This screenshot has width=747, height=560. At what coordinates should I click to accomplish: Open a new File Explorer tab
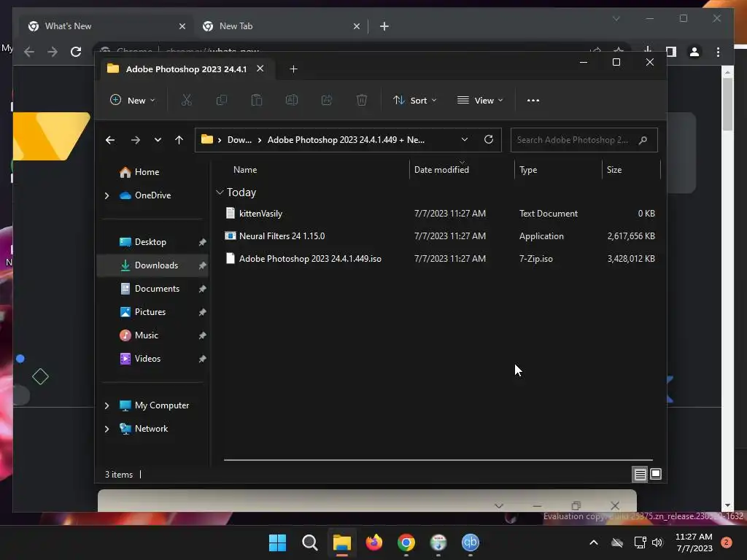[x=293, y=69]
